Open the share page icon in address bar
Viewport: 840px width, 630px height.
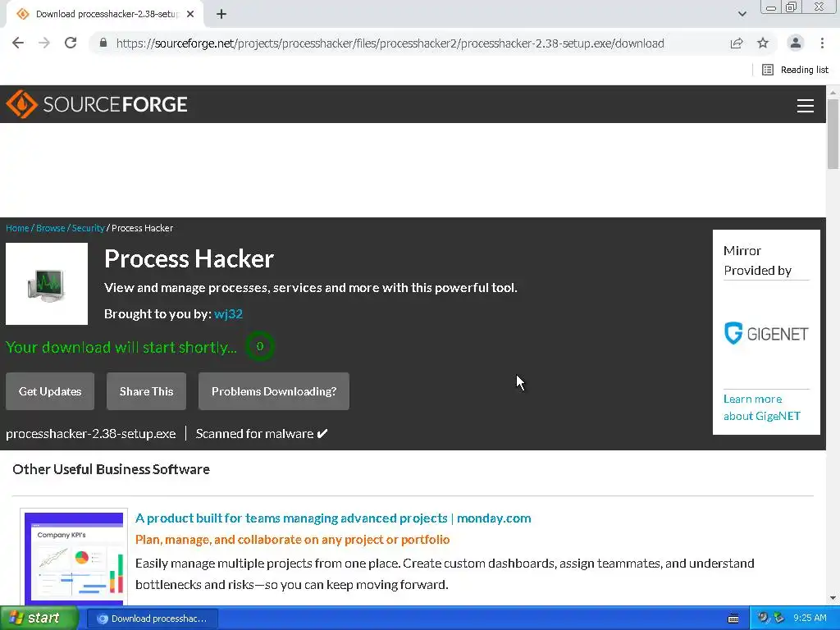coord(737,43)
